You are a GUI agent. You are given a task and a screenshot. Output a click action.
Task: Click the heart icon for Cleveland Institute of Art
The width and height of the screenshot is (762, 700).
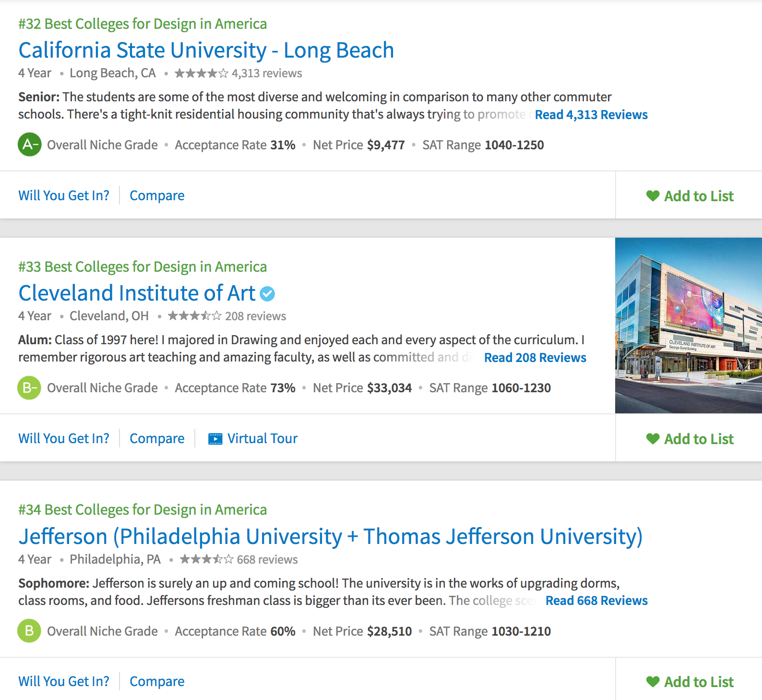point(653,439)
